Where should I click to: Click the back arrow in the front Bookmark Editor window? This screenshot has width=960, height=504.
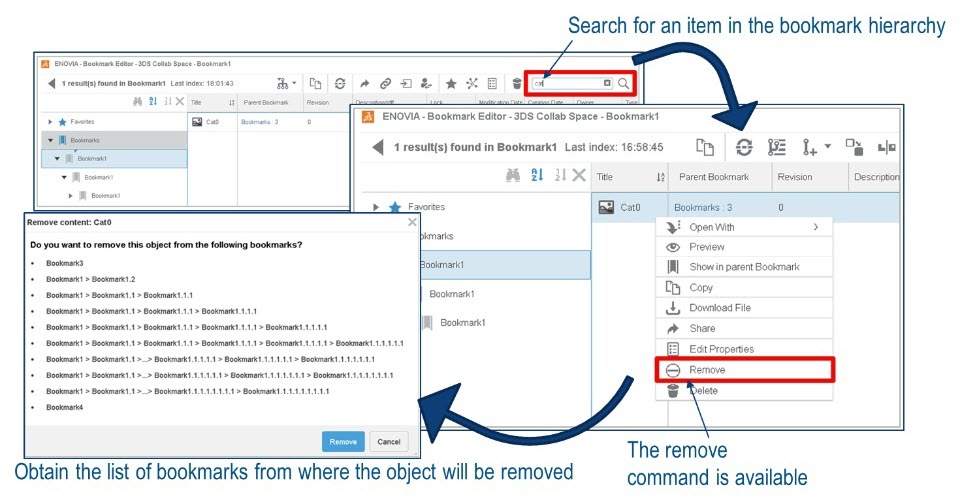(x=378, y=147)
